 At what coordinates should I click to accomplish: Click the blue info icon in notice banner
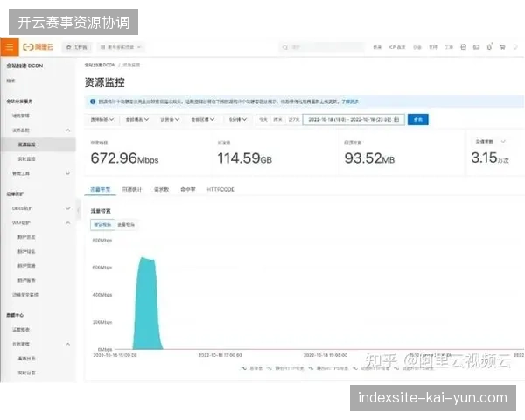93,101
